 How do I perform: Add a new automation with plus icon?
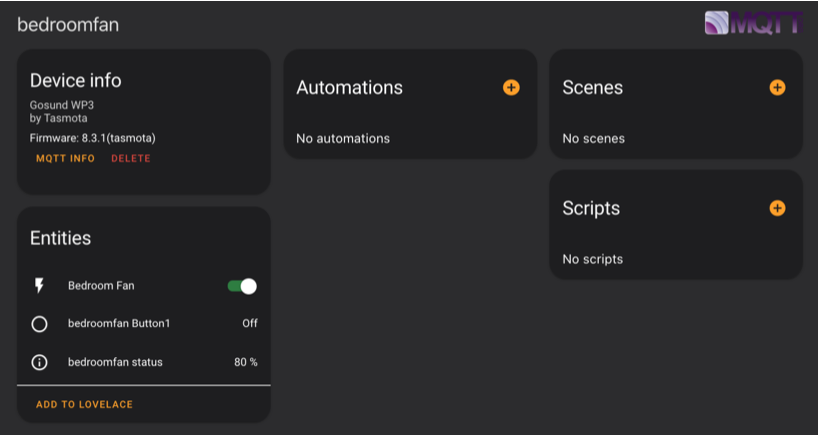point(511,87)
